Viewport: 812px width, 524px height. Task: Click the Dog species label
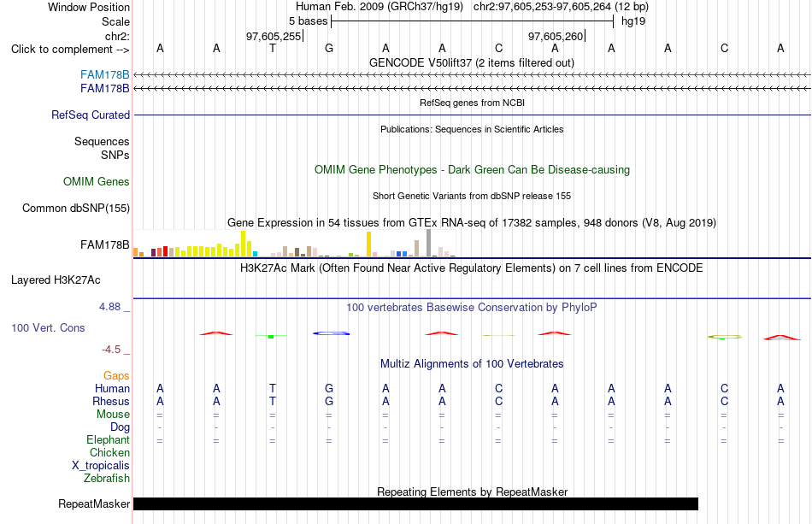tap(120, 427)
